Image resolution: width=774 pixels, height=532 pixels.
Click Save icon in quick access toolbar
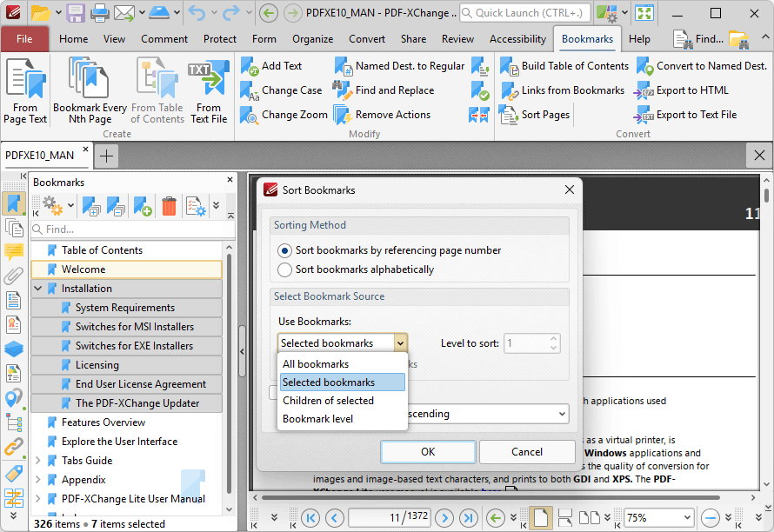click(76, 13)
